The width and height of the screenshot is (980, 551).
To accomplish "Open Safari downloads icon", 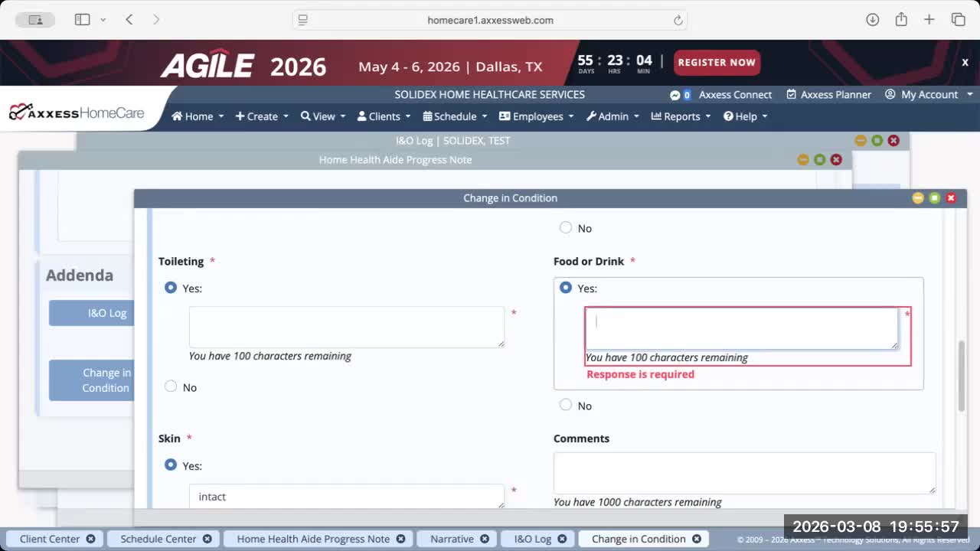I will [x=872, y=20].
